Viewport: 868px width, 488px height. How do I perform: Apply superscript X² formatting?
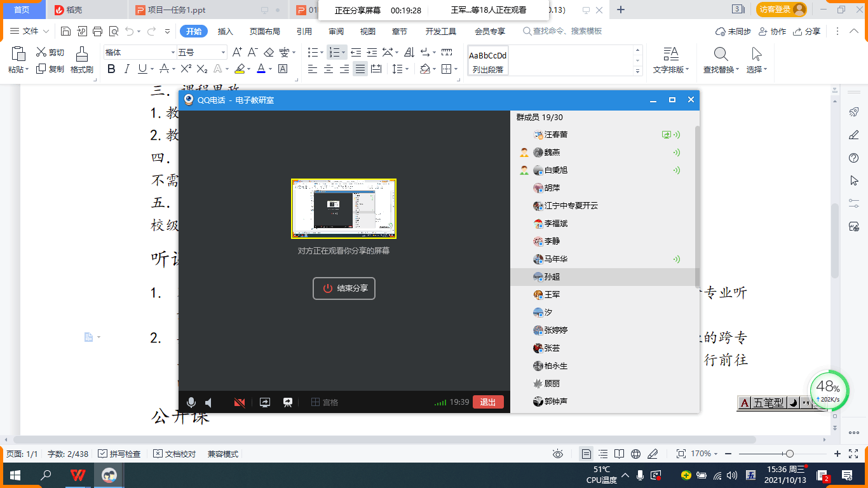(186, 69)
